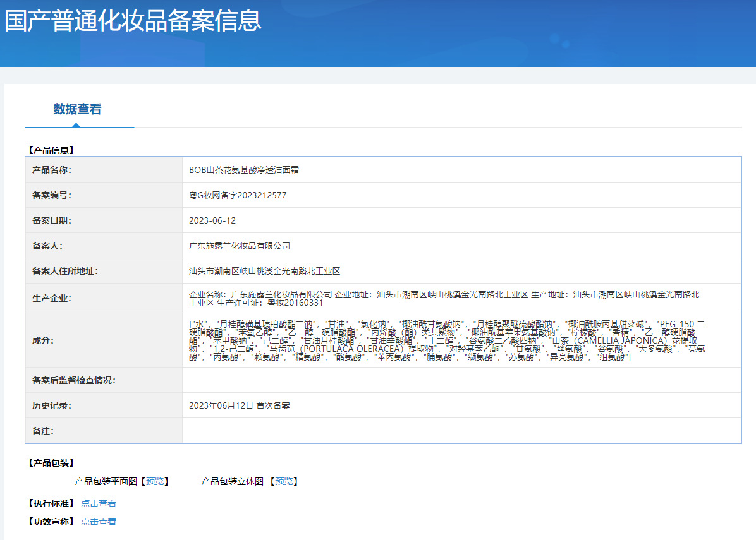The height and width of the screenshot is (540, 756).
Task: Click the registrant 广东施露兰化妆品有限公司 value
Action: point(240,246)
